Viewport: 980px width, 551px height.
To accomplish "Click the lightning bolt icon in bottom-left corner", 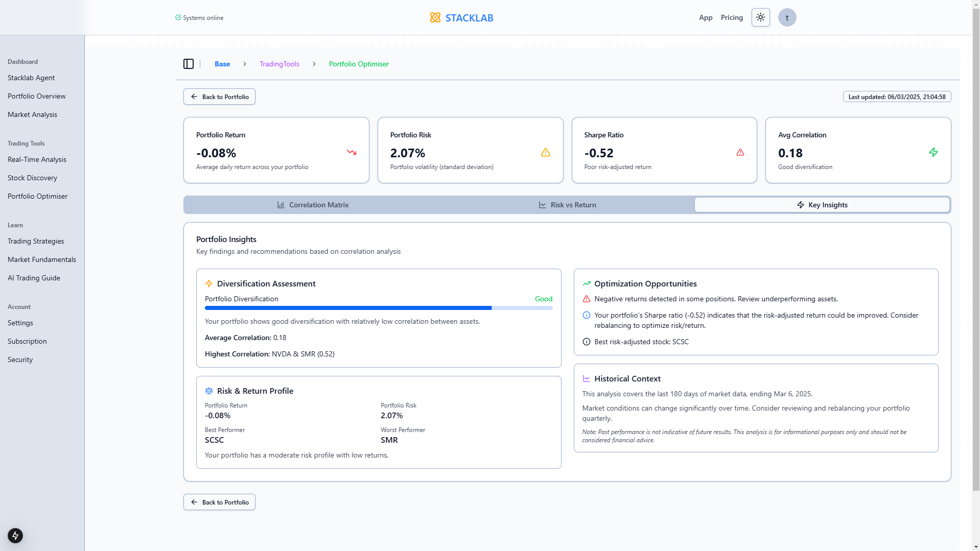I will pyautogui.click(x=15, y=536).
